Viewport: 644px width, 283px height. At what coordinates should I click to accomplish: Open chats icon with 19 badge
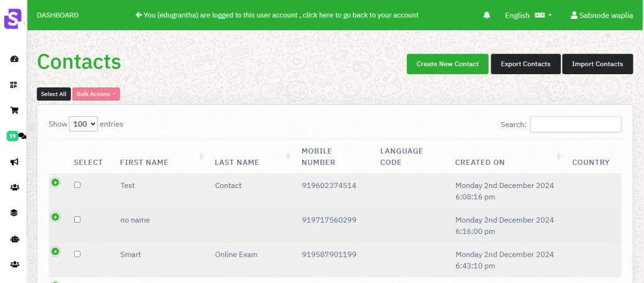[16, 136]
